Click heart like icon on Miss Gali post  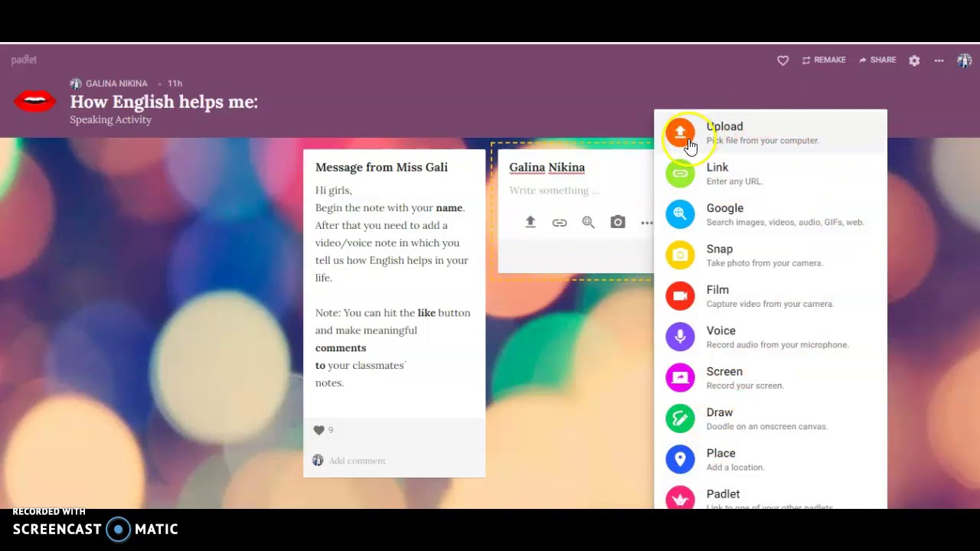coord(319,430)
